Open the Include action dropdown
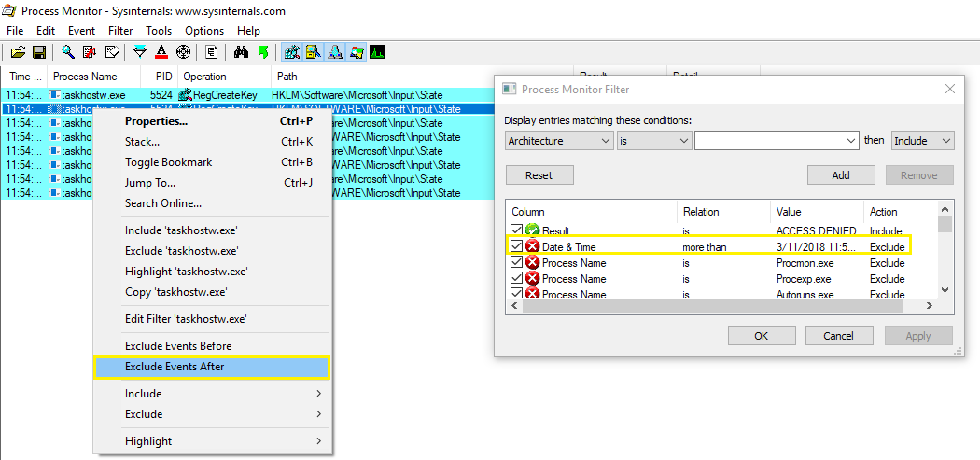The width and height of the screenshot is (980, 460). coord(922,141)
